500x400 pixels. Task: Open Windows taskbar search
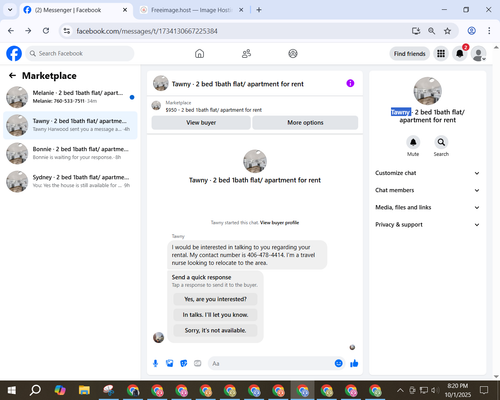coord(35,390)
